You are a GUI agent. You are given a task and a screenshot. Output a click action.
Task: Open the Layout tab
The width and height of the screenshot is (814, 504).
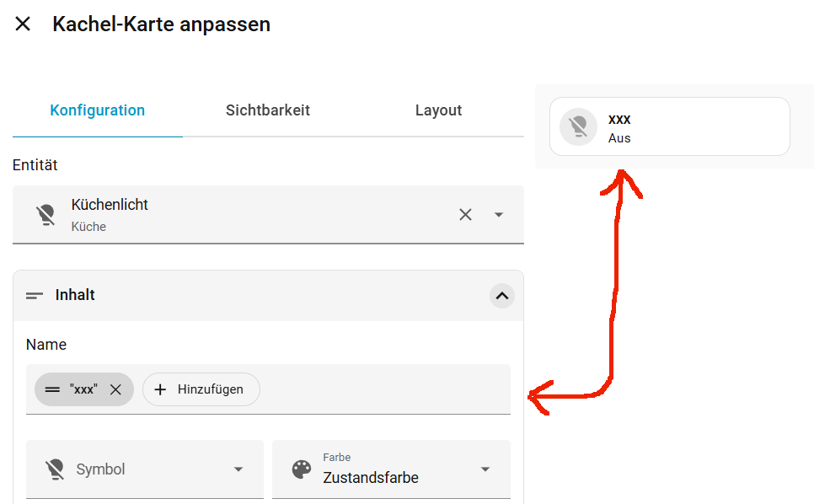coord(438,110)
